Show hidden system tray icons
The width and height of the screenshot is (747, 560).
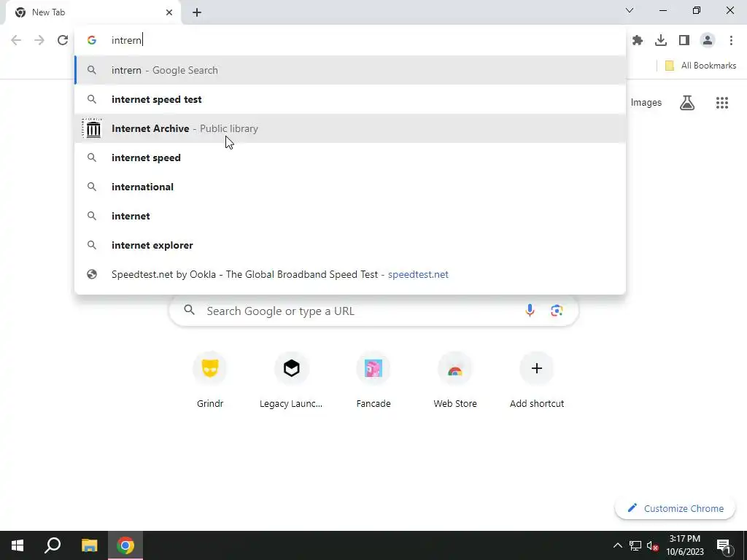[x=617, y=545]
